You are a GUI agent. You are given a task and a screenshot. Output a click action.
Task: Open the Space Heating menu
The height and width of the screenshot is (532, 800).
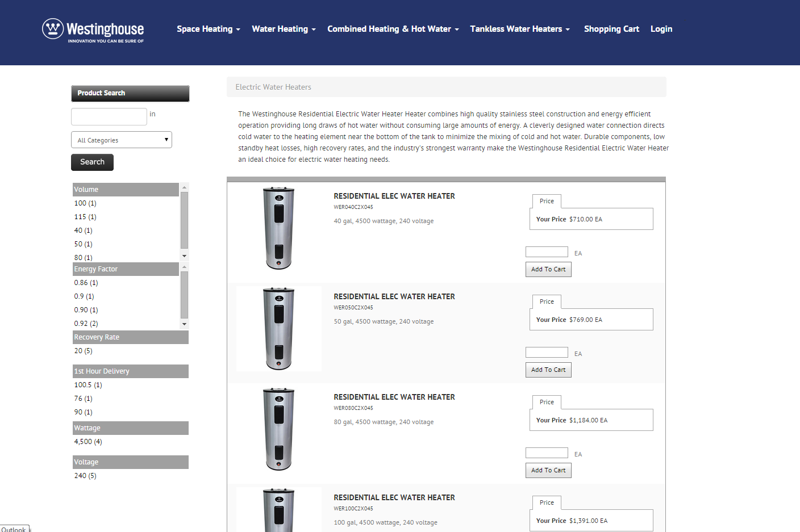pos(209,29)
